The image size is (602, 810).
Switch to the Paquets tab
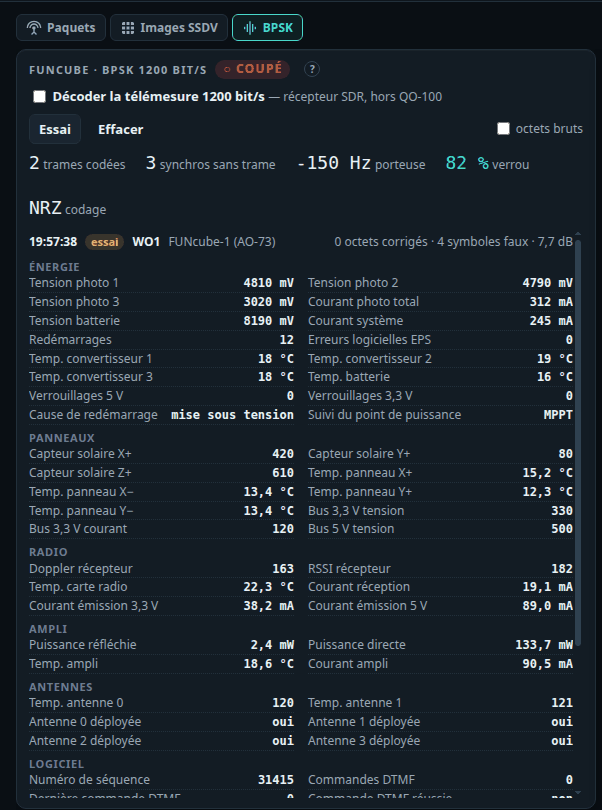point(61,28)
